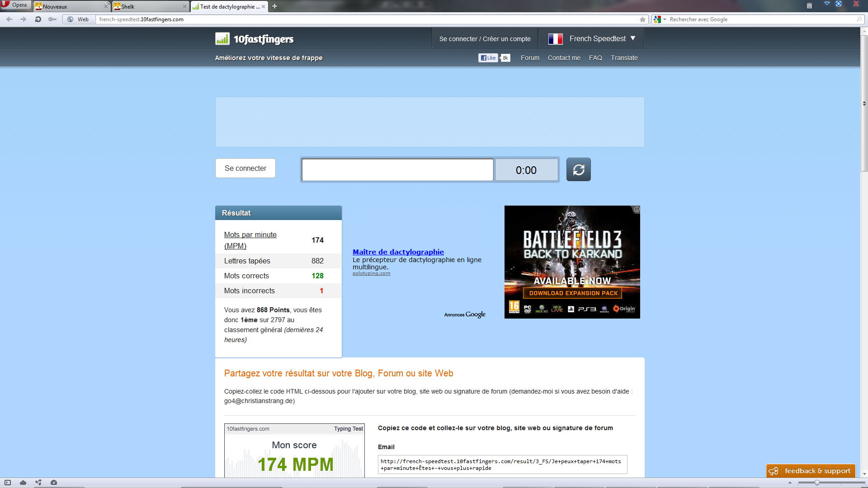Go back with the browser back arrow
Viewport: 868px width, 488px height.
pyautogui.click(x=9, y=19)
